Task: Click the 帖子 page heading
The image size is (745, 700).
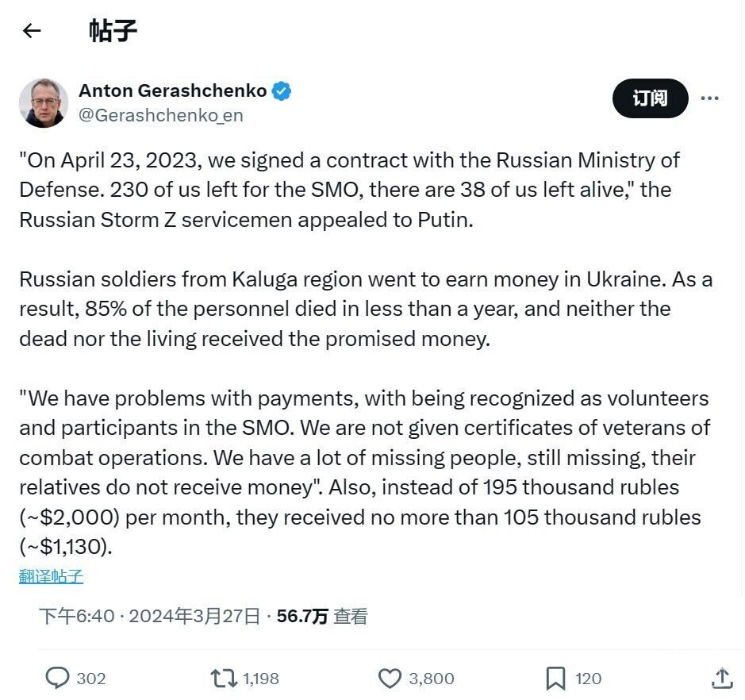Action: (x=113, y=31)
